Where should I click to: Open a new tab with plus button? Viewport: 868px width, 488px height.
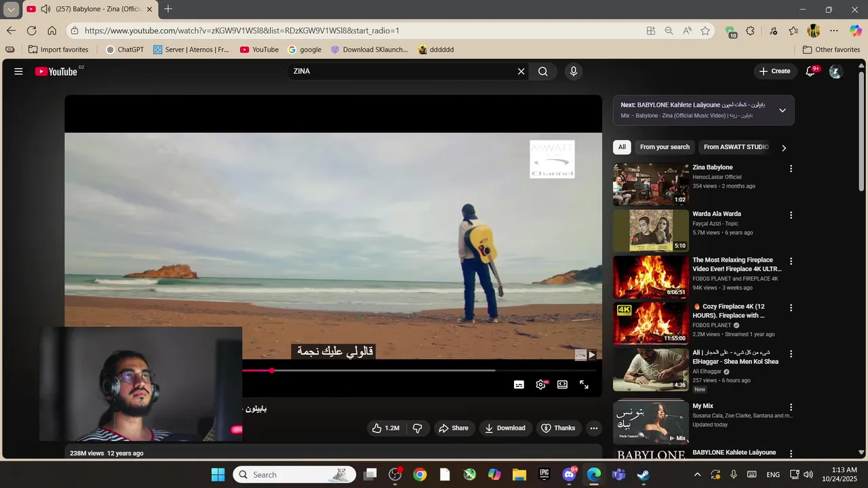tap(168, 9)
